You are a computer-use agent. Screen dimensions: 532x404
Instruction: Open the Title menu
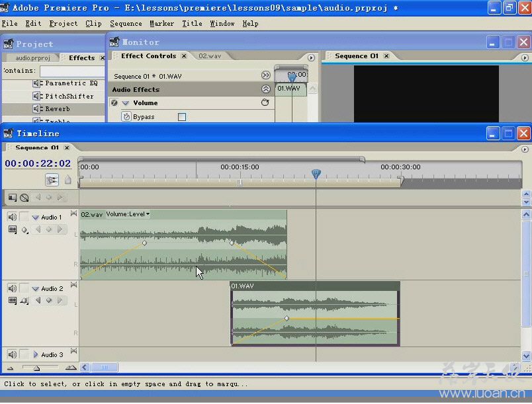tap(192, 23)
